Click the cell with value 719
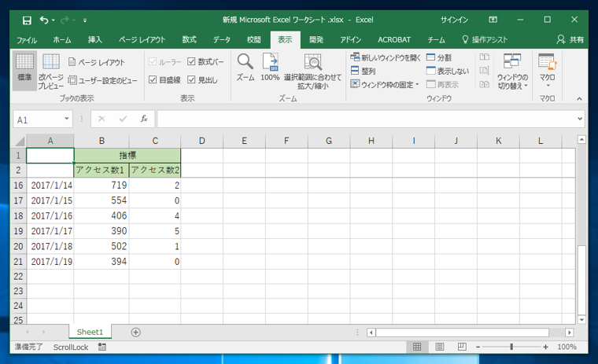 (x=102, y=186)
